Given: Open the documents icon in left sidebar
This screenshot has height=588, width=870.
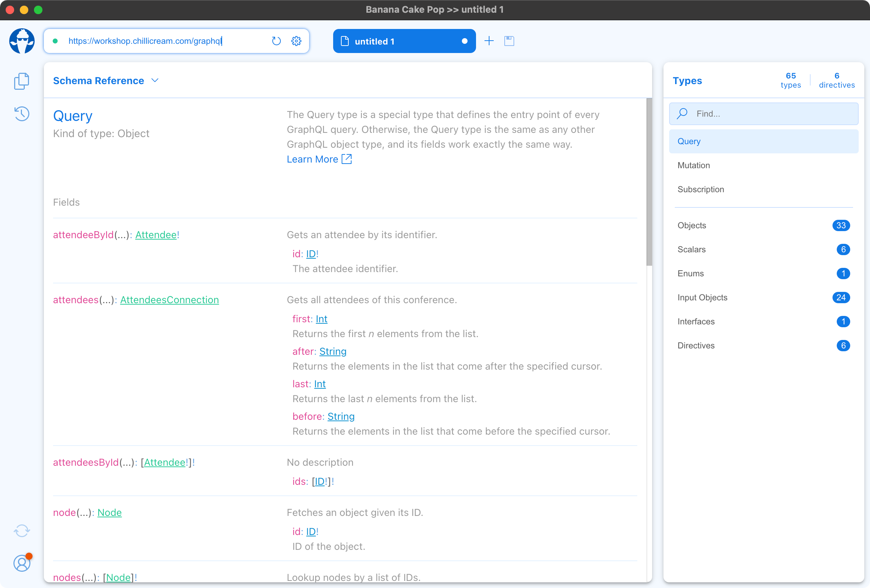Looking at the screenshot, I should tap(22, 81).
